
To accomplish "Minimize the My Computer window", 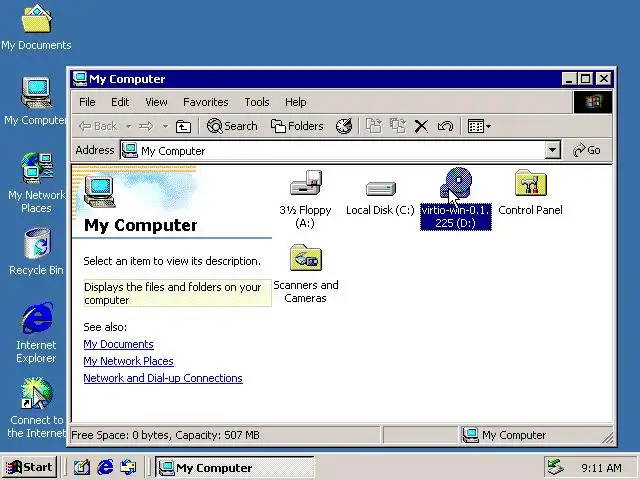I will [x=569, y=78].
